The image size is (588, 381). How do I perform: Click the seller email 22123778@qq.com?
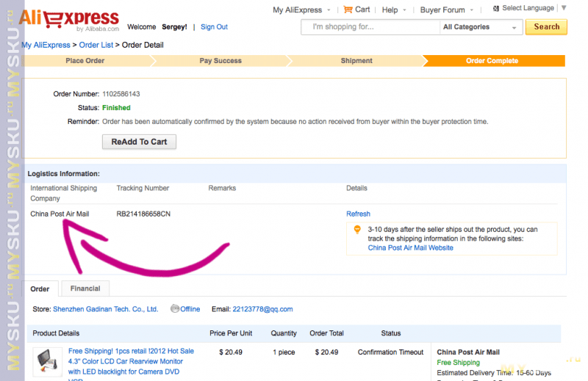(262, 309)
